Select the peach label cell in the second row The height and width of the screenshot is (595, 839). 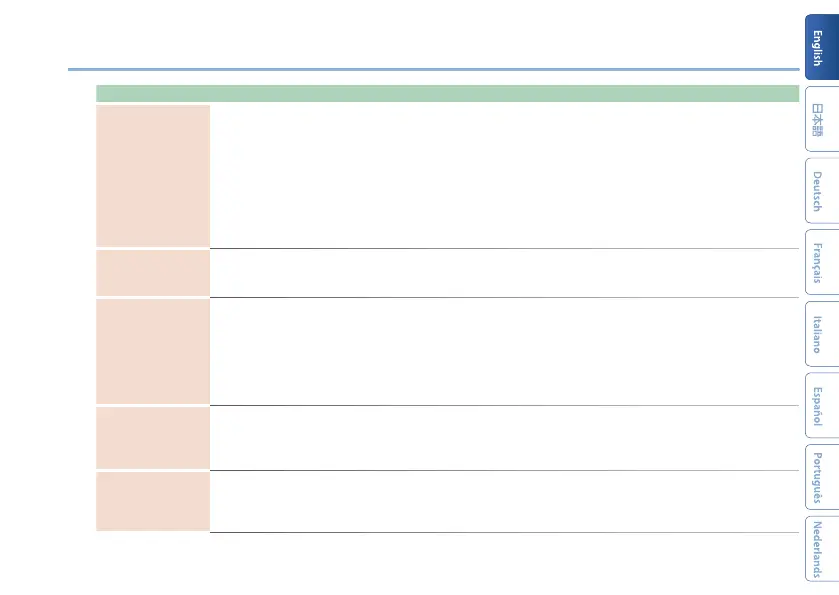[153, 272]
